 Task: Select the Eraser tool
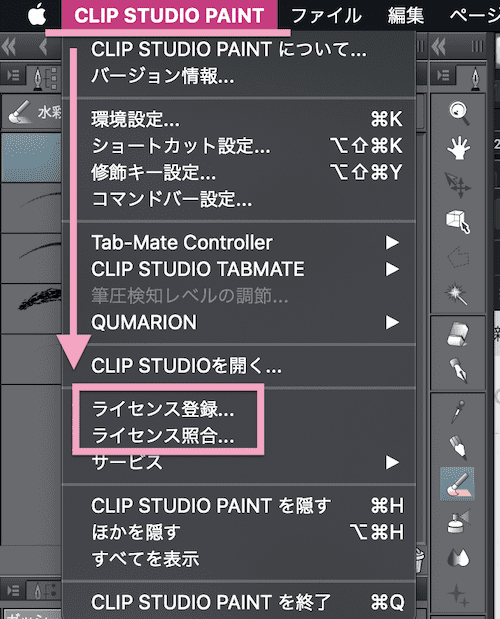[458, 334]
